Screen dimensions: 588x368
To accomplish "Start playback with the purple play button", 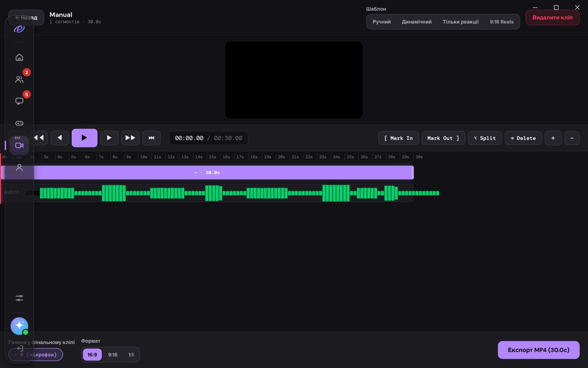I will click(x=85, y=138).
